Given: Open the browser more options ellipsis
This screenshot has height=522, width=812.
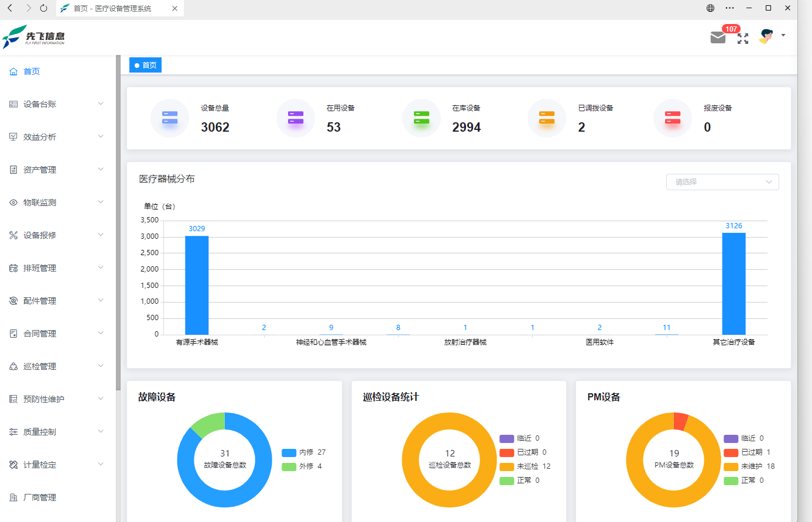Looking at the screenshot, I should (729, 8).
